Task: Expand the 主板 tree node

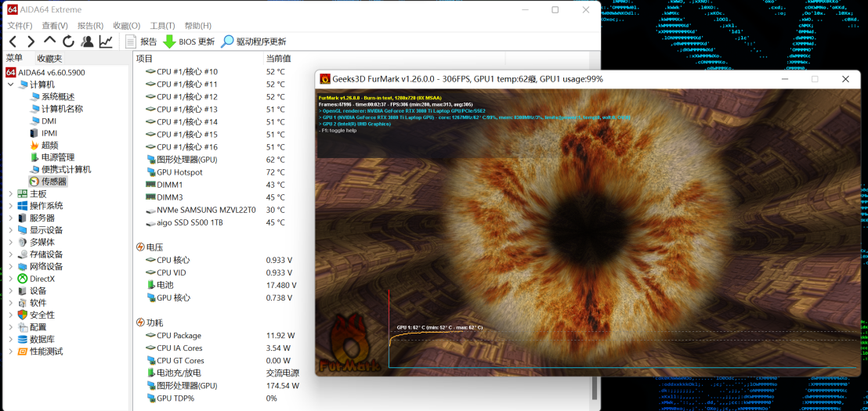Action: tap(10, 193)
